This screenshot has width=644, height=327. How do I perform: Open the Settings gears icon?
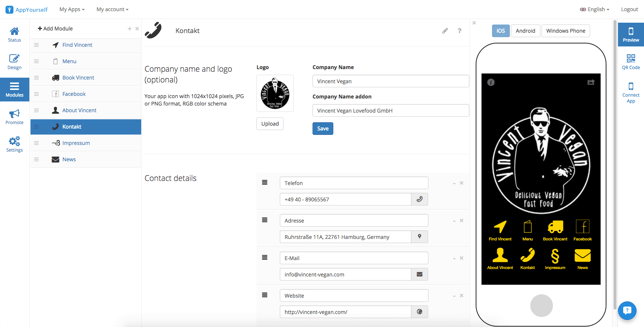pyautogui.click(x=14, y=141)
